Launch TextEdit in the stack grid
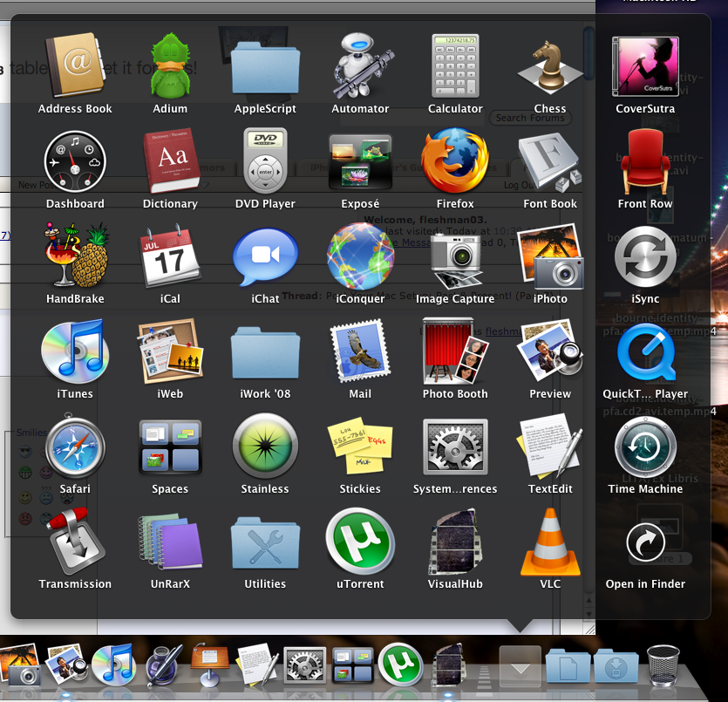The width and height of the screenshot is (728, 702). 550,446
